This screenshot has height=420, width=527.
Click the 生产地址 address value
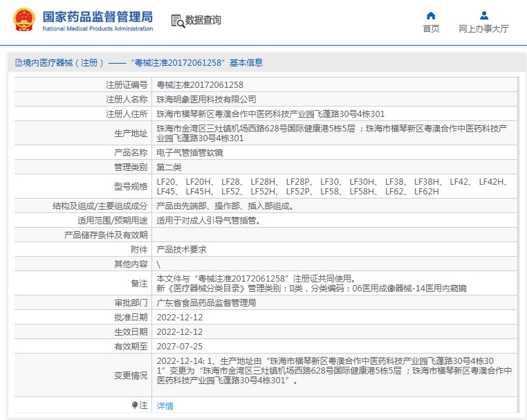[x=332, y=133]
